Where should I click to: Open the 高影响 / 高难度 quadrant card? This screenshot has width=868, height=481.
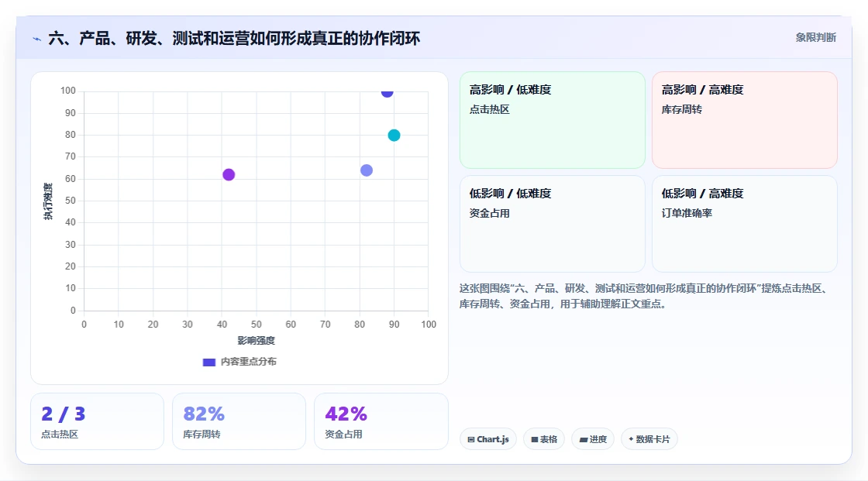click(x=745, y=120)
